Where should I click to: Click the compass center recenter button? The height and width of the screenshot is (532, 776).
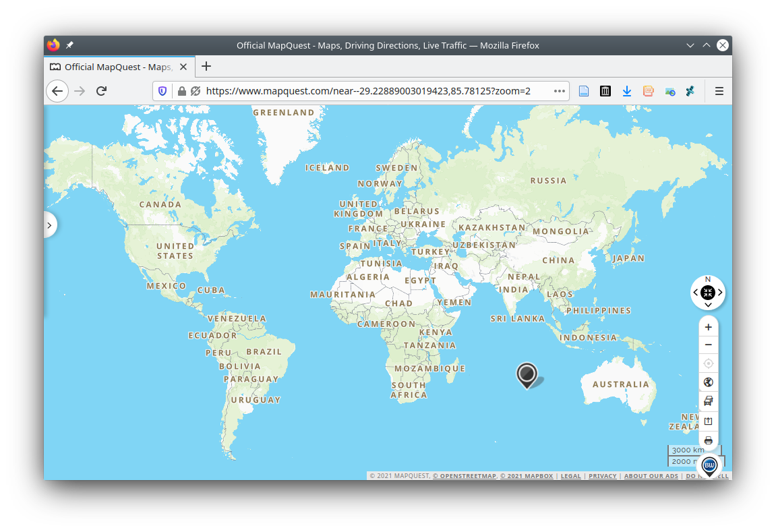[708, 293]
